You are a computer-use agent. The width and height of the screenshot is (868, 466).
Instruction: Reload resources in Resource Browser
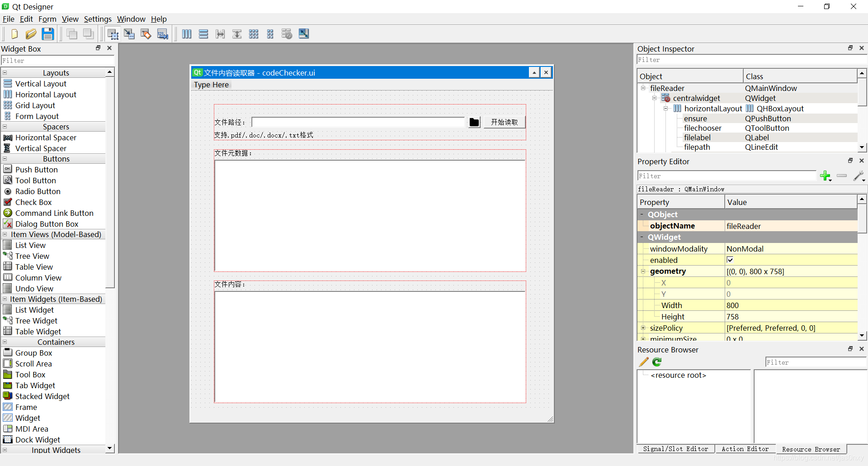coord(656,362)
